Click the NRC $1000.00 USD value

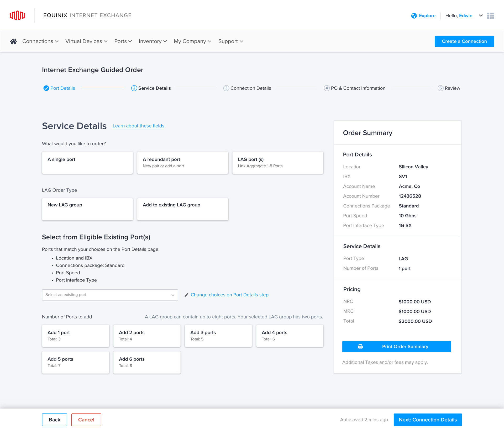(x=414, y=302)
